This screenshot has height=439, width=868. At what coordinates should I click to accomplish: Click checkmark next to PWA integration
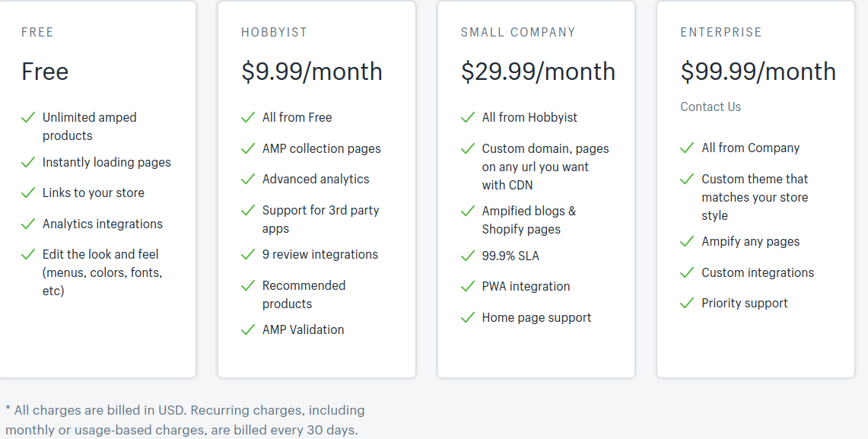click(x=468, y=286)
